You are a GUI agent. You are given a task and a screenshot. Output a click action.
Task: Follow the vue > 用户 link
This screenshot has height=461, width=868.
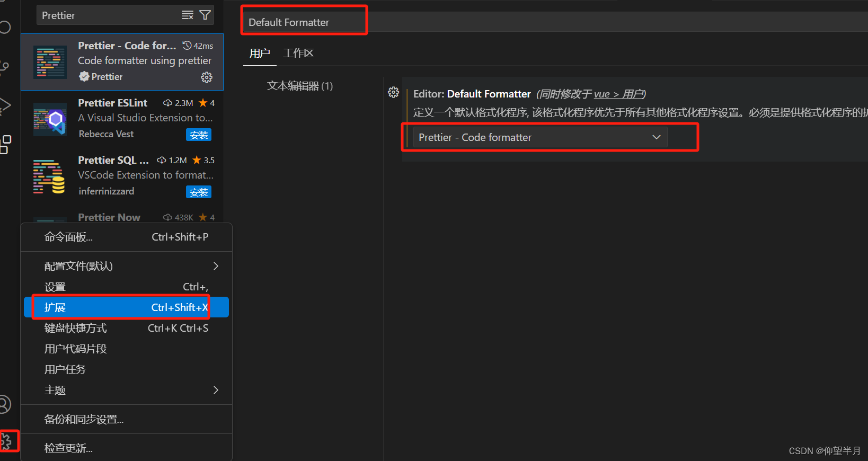tap(619, 94)
